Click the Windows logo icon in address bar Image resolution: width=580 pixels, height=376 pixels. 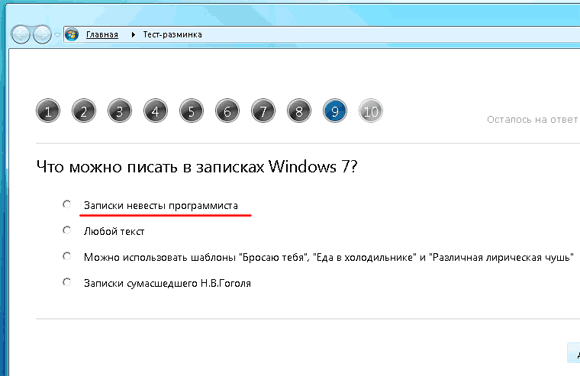coord(72,35)
